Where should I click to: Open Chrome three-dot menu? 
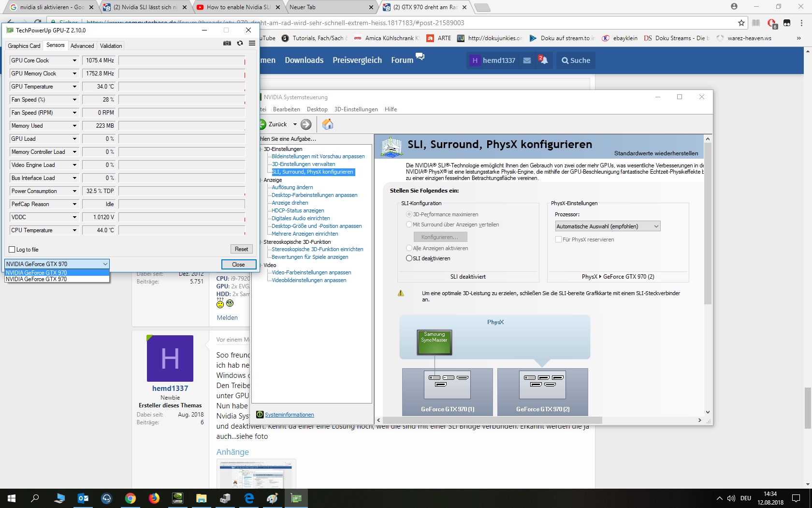(x=801, y=23)
